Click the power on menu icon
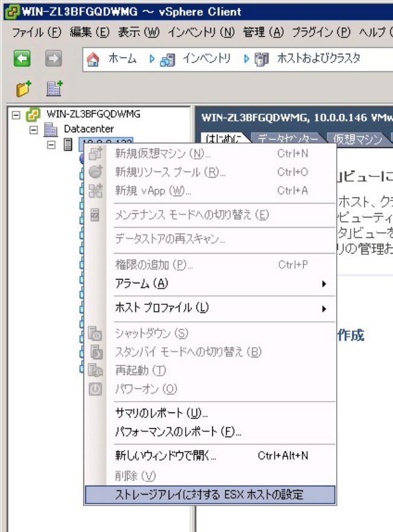Screen dimensions: 393x532 click(95, 389)
